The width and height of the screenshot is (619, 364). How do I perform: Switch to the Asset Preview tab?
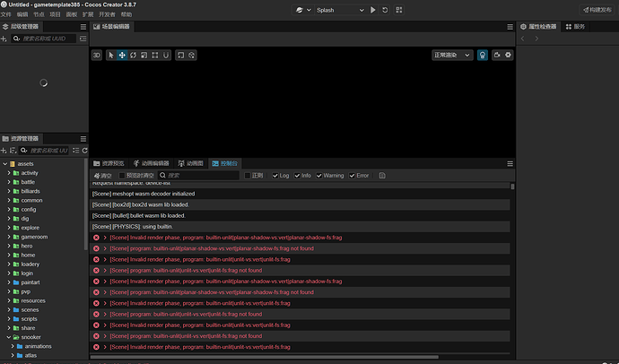pos(109,163)
